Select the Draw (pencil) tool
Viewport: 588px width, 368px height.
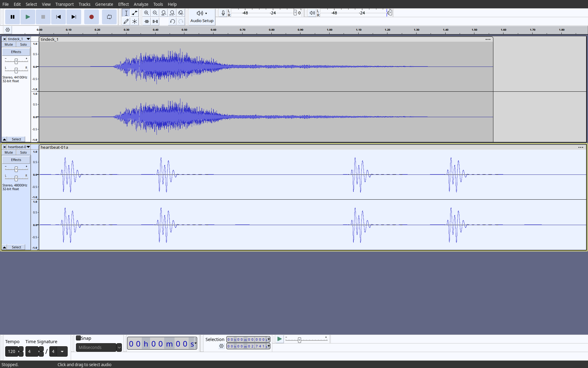click(126, 21)
